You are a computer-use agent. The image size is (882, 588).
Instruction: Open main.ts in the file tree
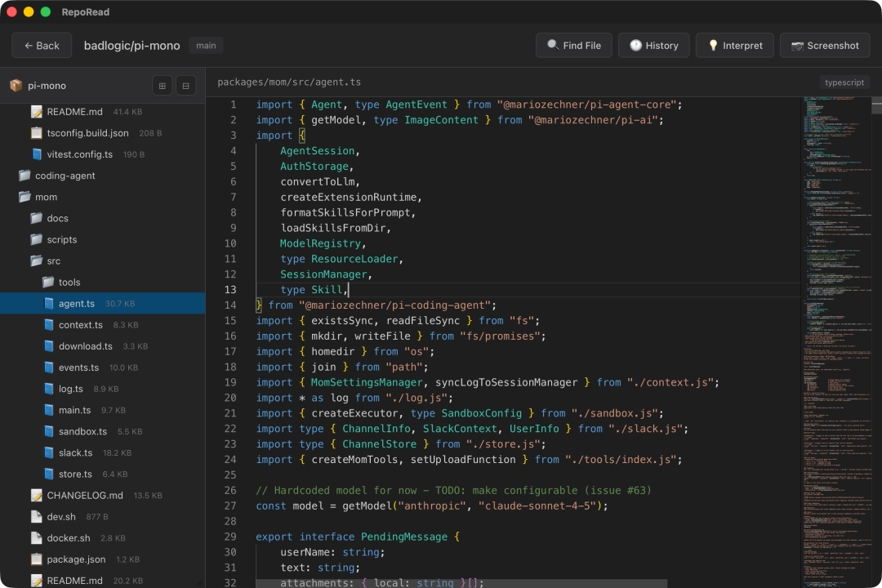(x=102, y=410)
